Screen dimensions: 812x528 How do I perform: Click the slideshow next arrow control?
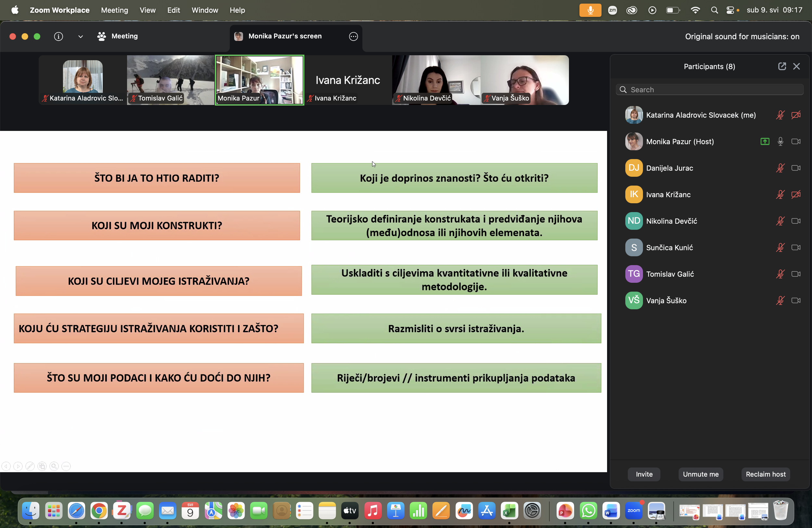coord(18,466)
